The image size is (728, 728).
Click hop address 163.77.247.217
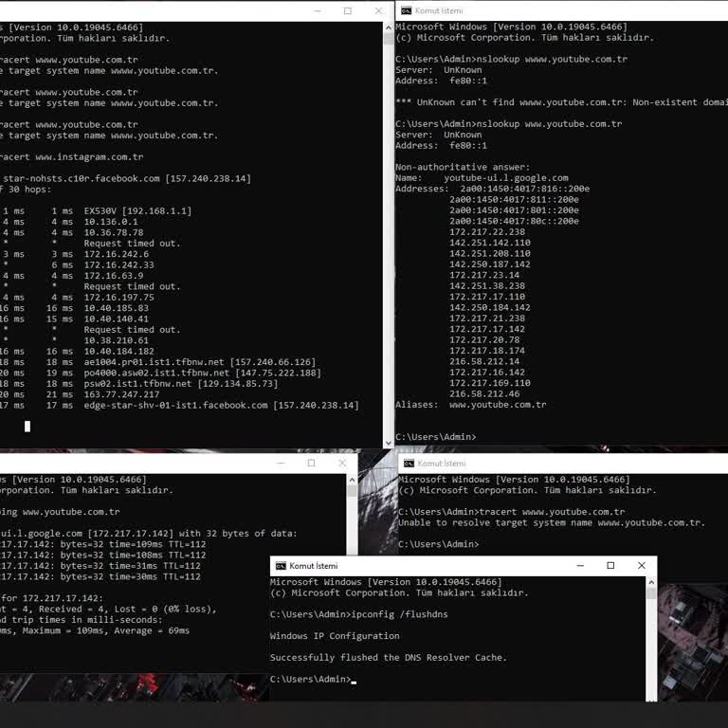click(x=121, y=394)
